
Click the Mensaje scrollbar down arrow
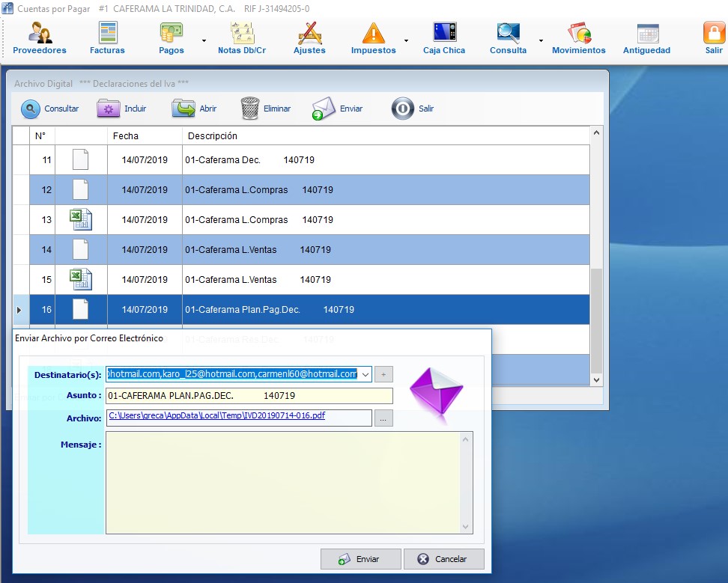click(466, 527)
